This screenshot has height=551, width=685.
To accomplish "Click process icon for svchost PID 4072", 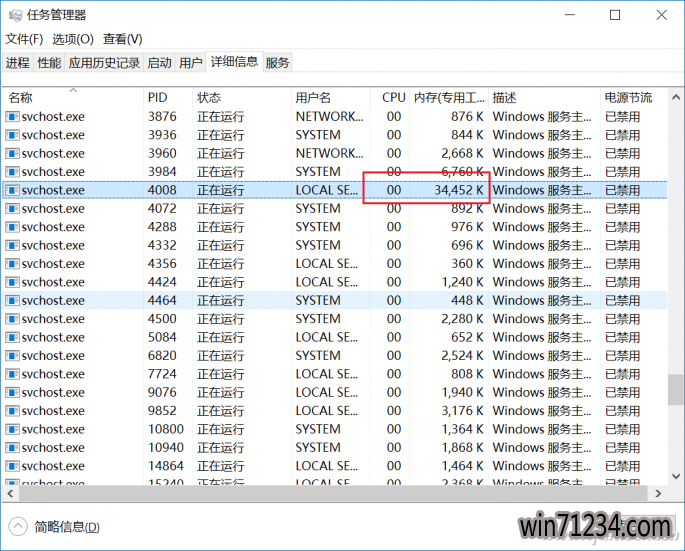I will coord(12,208).
